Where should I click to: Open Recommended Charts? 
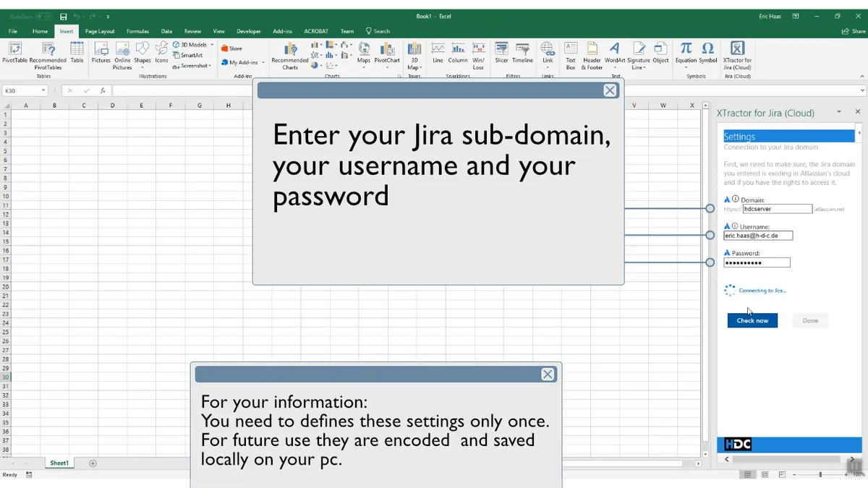[x=290, y=55]
